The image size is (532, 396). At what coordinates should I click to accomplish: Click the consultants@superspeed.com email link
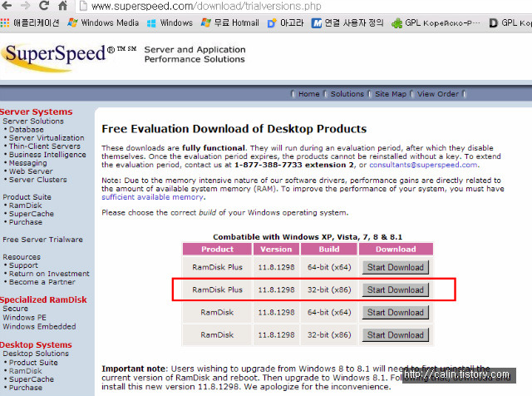point(423,165)
